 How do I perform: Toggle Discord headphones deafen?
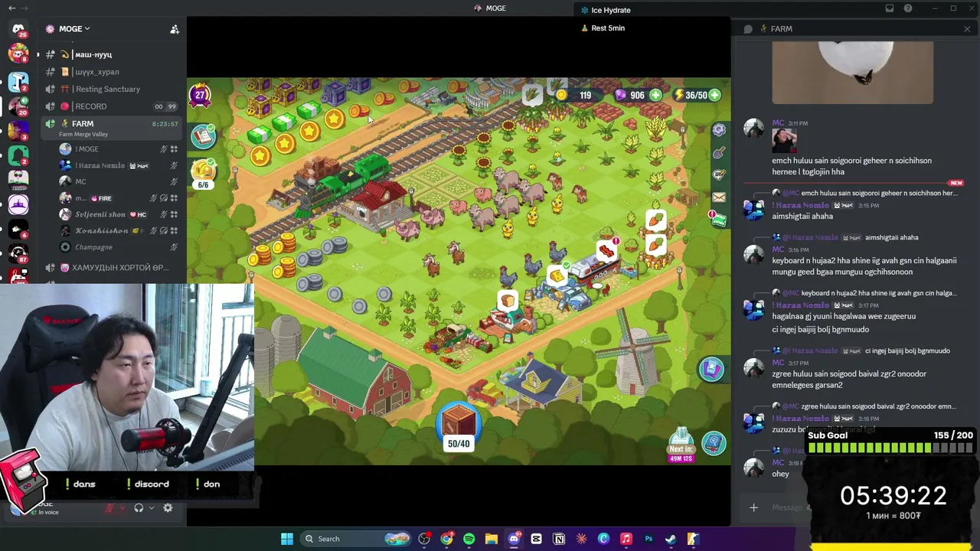coord(139,507)
